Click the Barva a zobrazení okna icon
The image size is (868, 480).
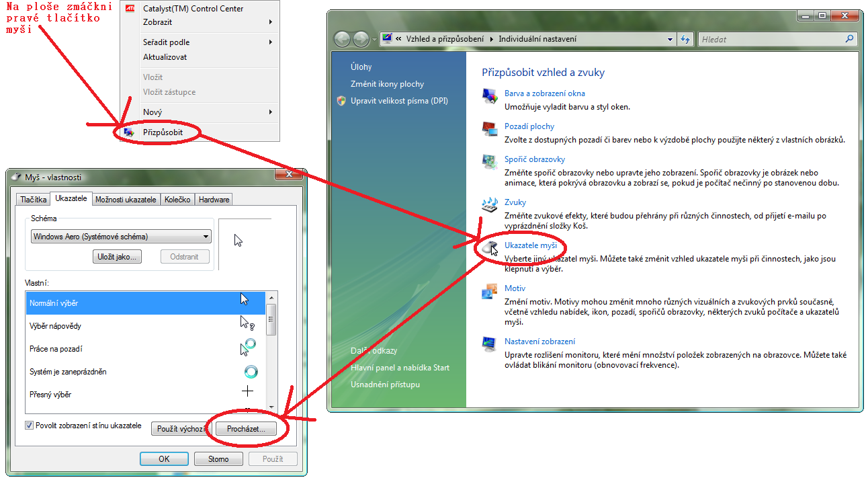tap(490, 96)
